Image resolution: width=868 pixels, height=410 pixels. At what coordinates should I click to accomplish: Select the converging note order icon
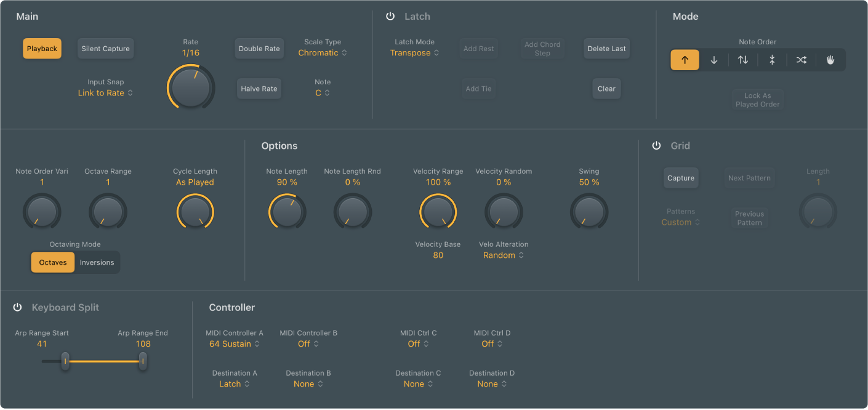click(771, 60)
